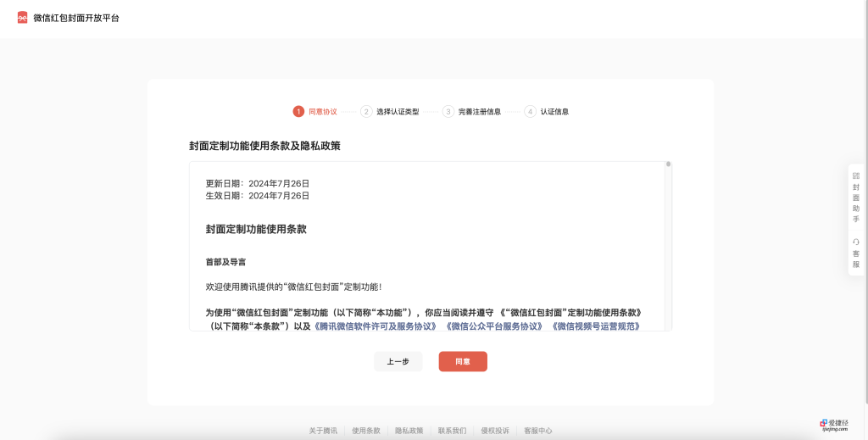Click the 同意 button
Screen dimensions: 868x440
[x=463, y=361]
